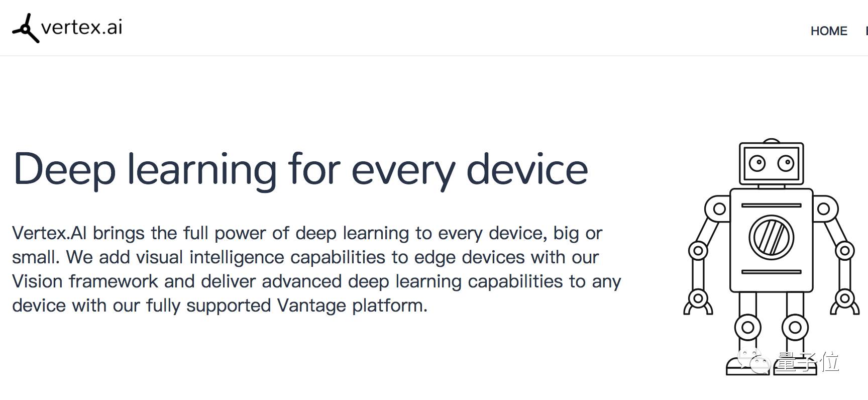This screenshot has width=868, height=400.
Task: Click the robot's left eye
Action: 756,163
